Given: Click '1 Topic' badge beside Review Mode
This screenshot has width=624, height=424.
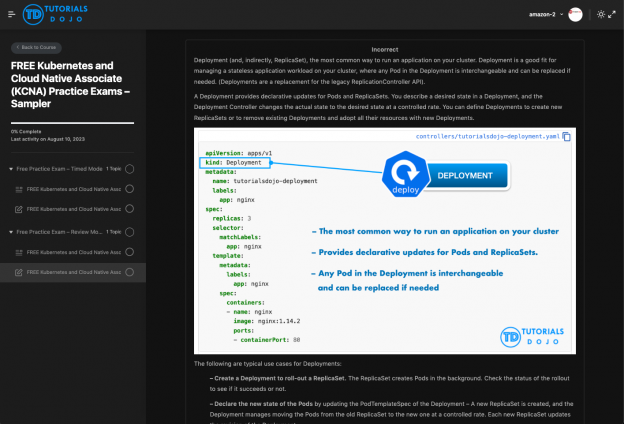Looking at the screenshot, I should 113,232.
